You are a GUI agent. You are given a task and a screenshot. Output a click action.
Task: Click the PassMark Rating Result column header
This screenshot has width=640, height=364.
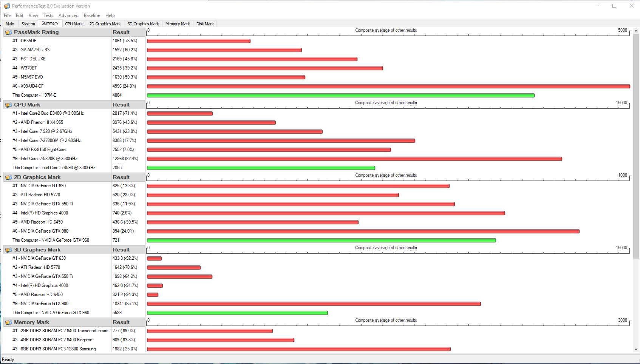click(x=128, y=32)
